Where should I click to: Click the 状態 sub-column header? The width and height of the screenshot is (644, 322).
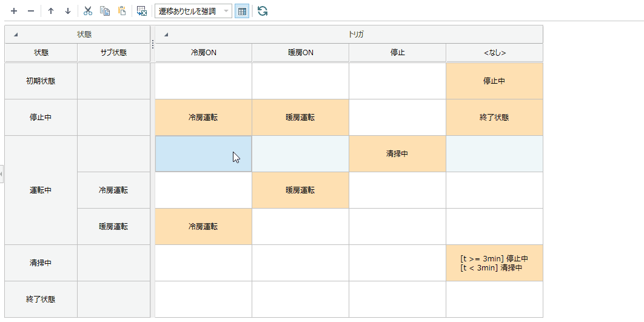(x=41, y=53)
